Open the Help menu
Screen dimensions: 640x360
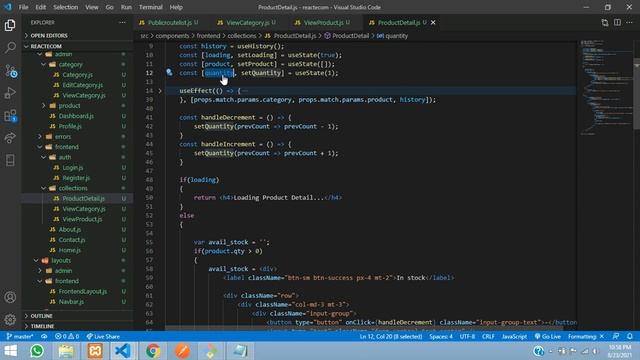click(x=176, y=7)
